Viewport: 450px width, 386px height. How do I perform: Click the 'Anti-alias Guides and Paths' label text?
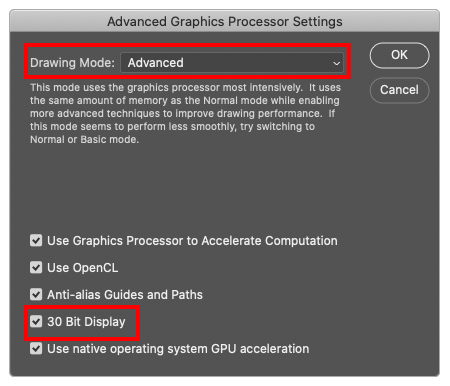[125, 295]
